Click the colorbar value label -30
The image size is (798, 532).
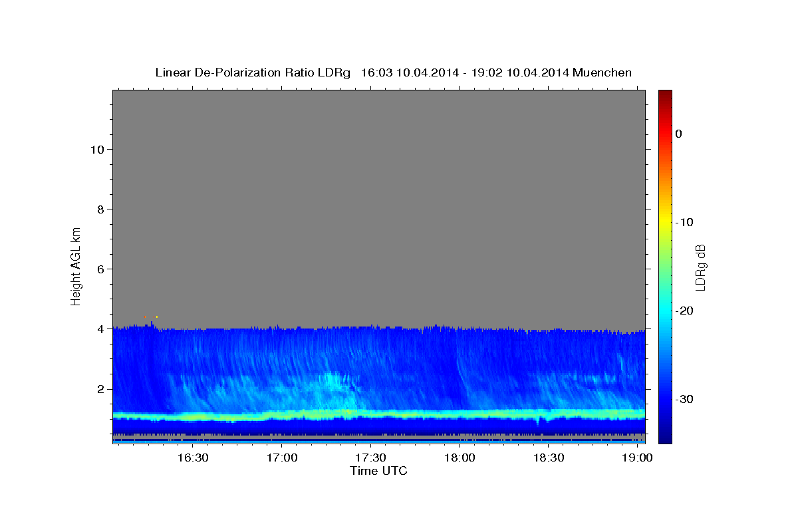coord(685,399)
